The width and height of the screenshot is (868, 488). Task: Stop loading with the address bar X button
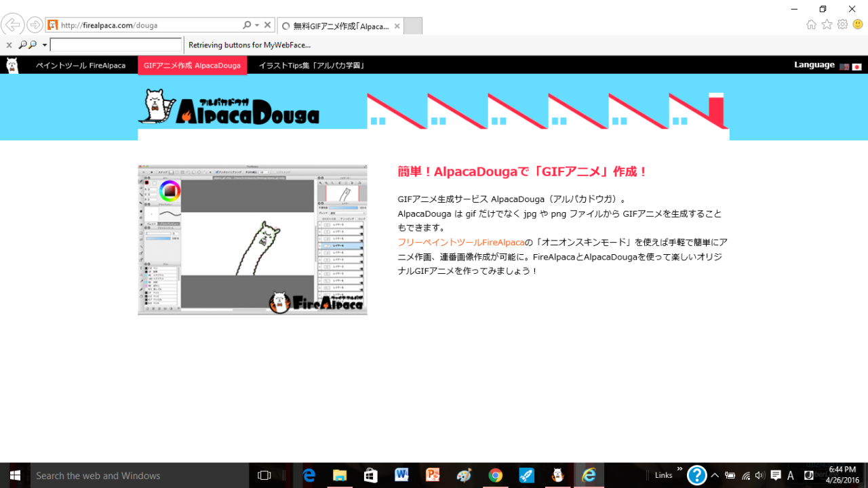(x=267, y=25)
